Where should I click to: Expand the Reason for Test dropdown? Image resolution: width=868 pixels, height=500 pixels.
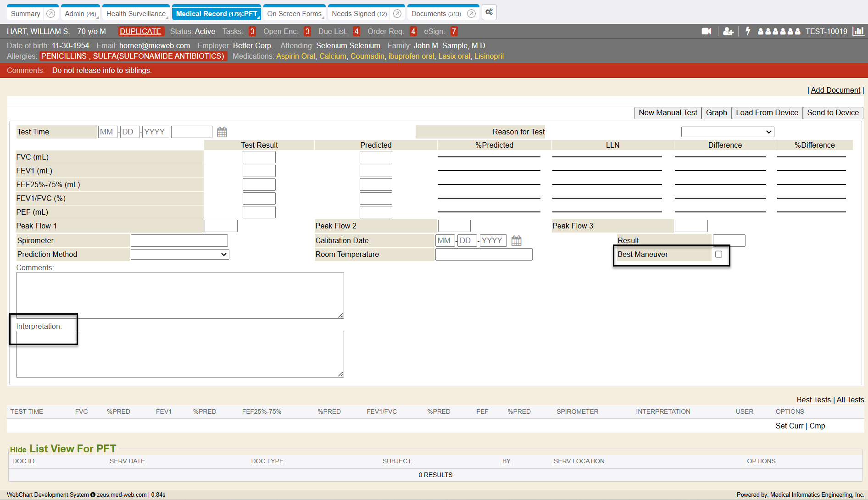point(727,132)
